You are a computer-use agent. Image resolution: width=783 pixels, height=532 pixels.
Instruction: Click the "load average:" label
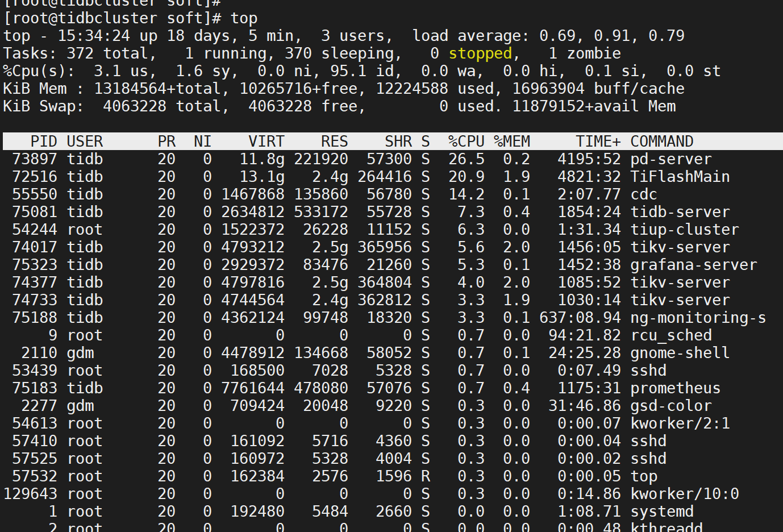(x=471, y=36)
